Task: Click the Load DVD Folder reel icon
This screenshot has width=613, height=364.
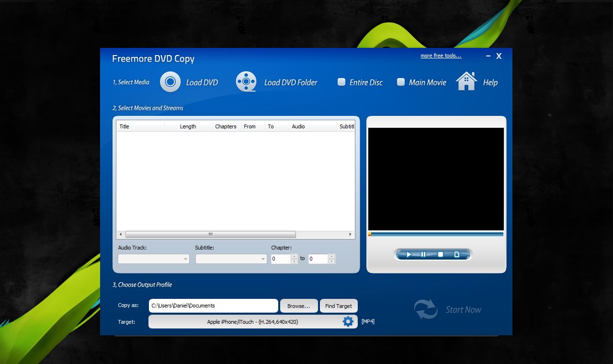Action: [246, 82]
